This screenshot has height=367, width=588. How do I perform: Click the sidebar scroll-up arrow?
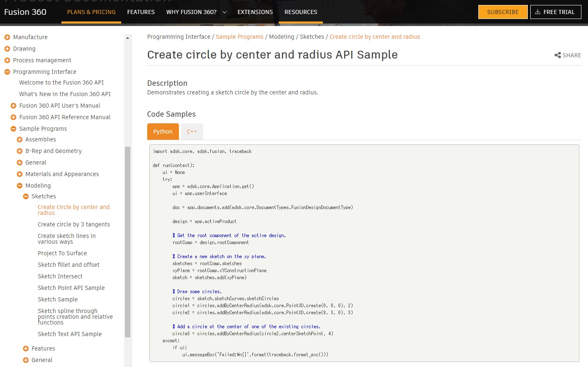pyautogui.click(x=127, y=38)
